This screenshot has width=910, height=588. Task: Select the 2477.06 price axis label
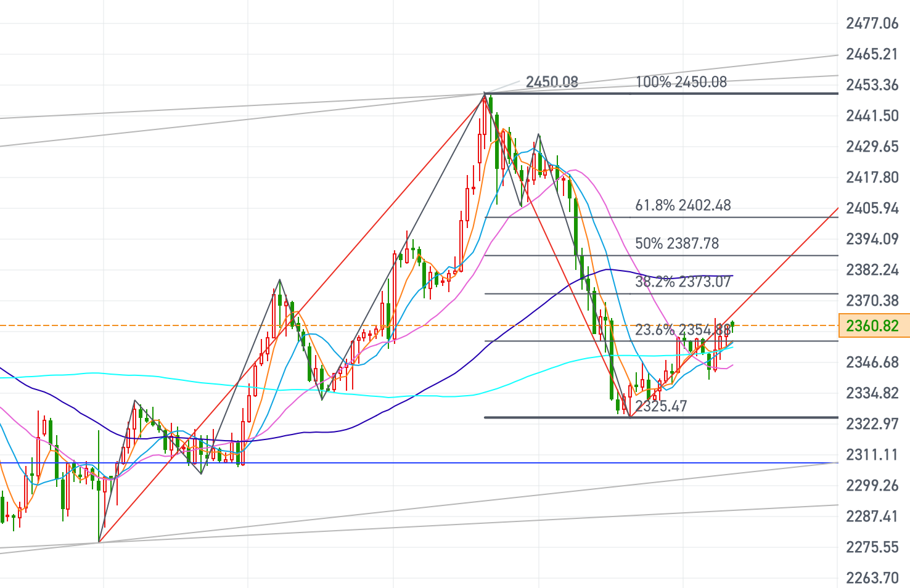pyautogui.click(x=872, y=23)
